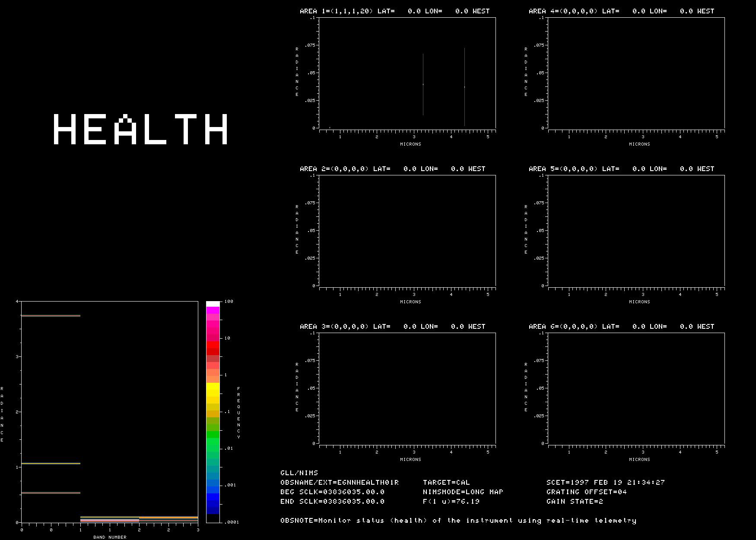Select the AREA 3=(0,0,0,0) plot header
The width and height of the screenshot is (756, 540).
393,327
